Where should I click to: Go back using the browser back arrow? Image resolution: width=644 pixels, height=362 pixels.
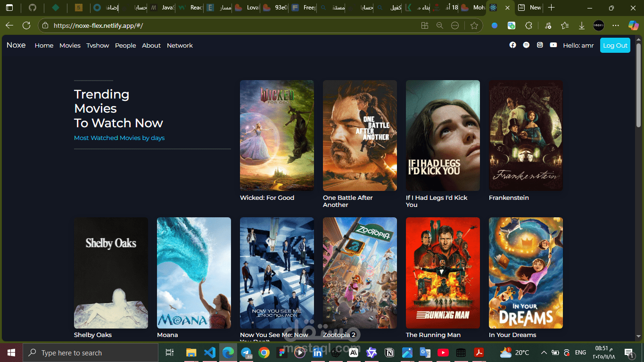pos(9,25)
